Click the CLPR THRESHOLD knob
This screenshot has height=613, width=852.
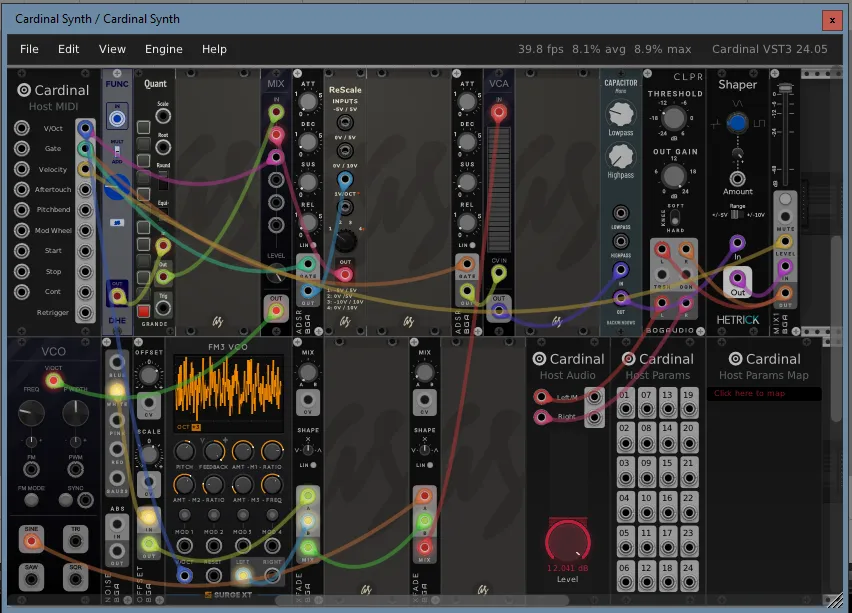coord(674,118)
